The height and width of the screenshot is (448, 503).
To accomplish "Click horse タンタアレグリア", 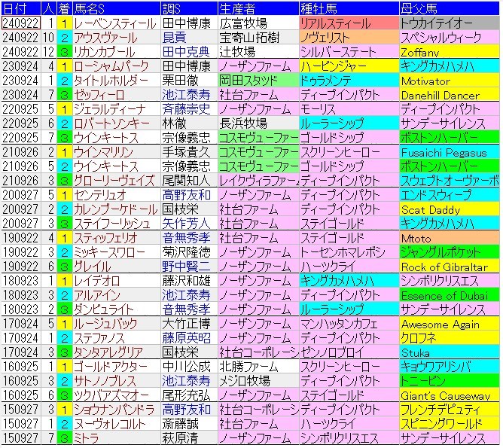I will coord(108,352).
